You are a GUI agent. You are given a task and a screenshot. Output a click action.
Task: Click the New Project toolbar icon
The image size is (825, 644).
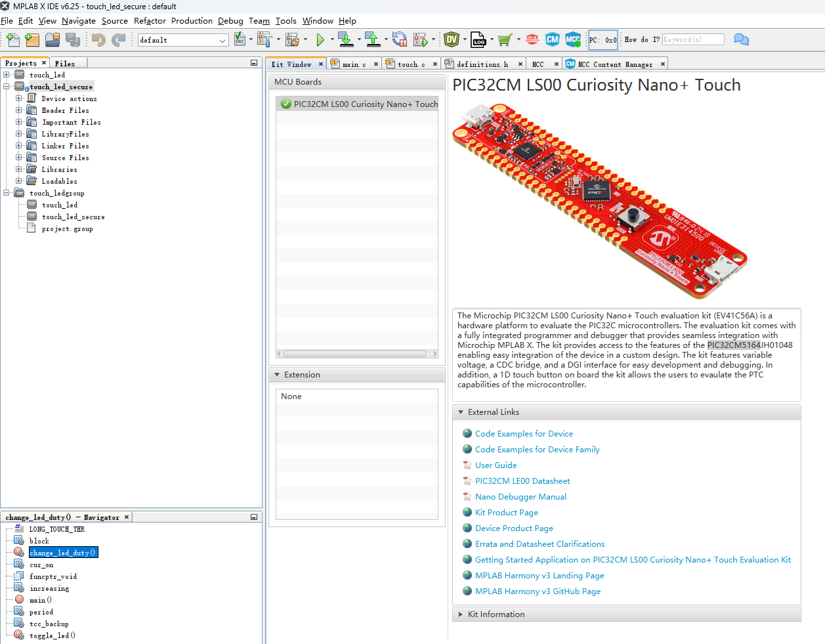pyautogui.click(x=32, y=40)
